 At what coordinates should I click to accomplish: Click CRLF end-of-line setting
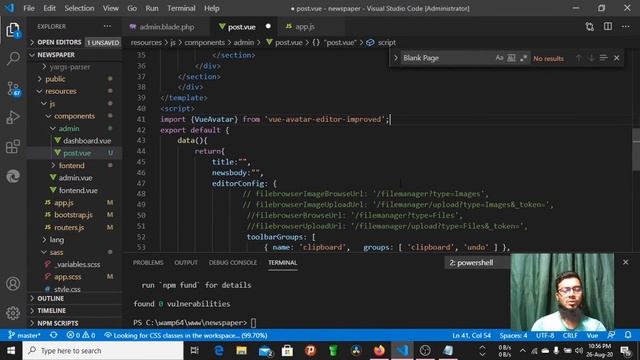point(570,335)
